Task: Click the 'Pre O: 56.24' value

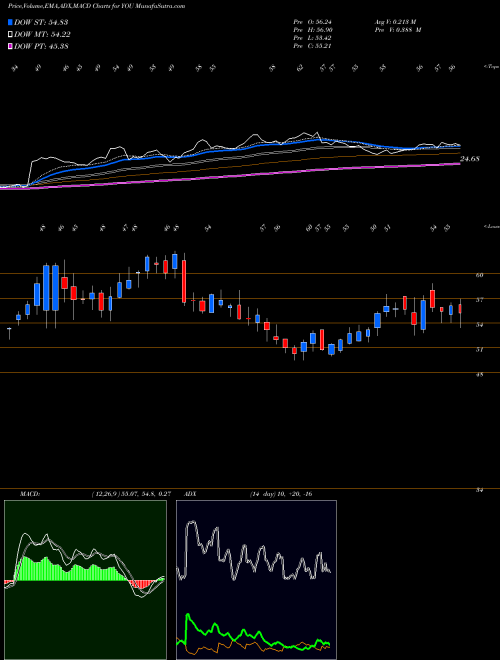Action: (313, 22)
